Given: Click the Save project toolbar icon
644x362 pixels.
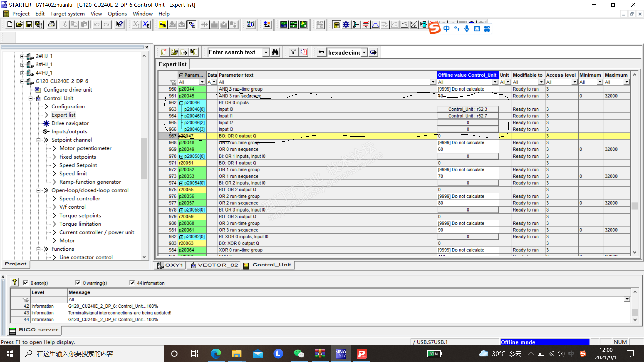Looking at the screenshot, I should click(29, 24).
